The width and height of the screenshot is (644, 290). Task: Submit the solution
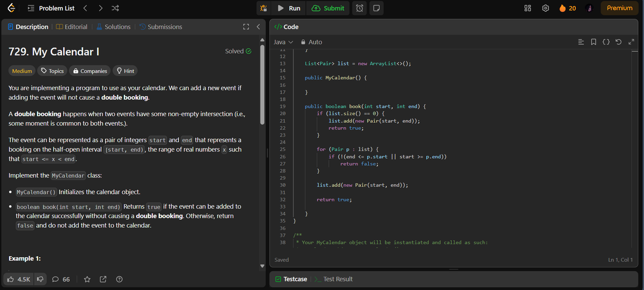tap(328, 8)
